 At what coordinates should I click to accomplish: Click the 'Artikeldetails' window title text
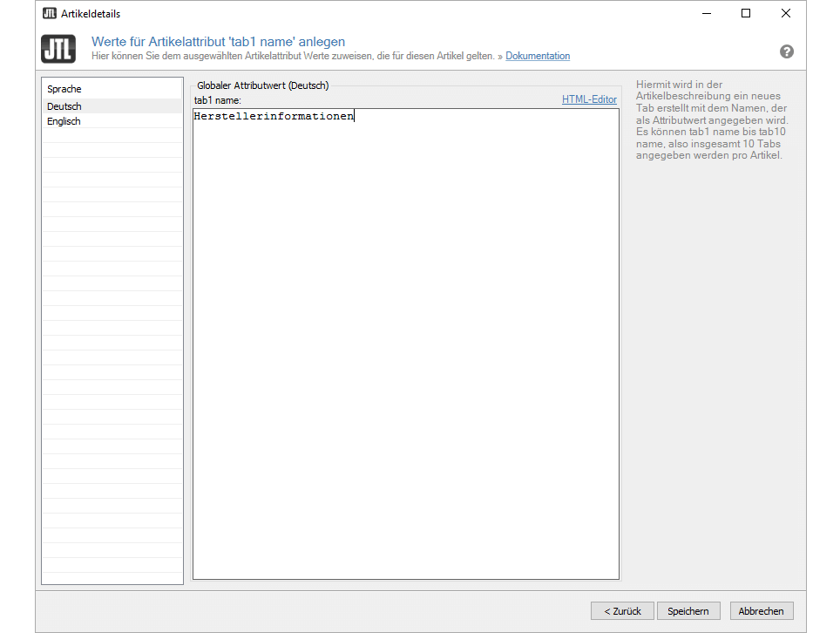[x=91, y=13]
